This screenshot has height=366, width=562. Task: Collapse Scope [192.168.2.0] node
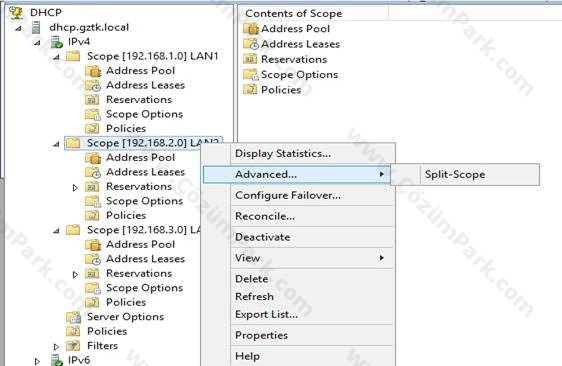(56, 144)
